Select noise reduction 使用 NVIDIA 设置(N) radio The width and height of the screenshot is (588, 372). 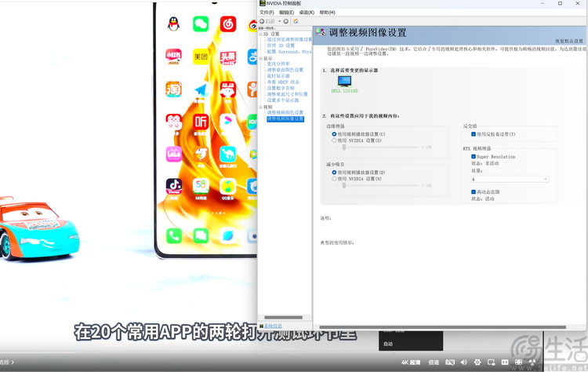click(334, 179)
